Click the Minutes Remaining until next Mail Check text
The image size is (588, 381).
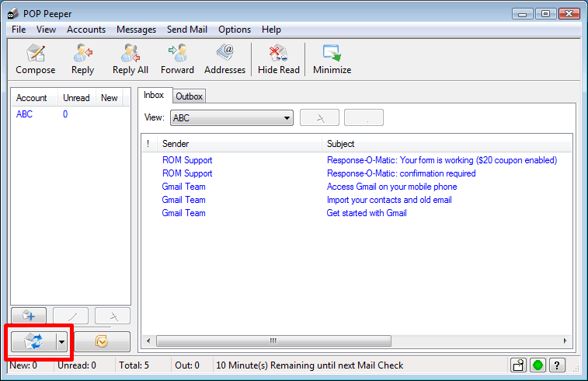click(310, 365)
